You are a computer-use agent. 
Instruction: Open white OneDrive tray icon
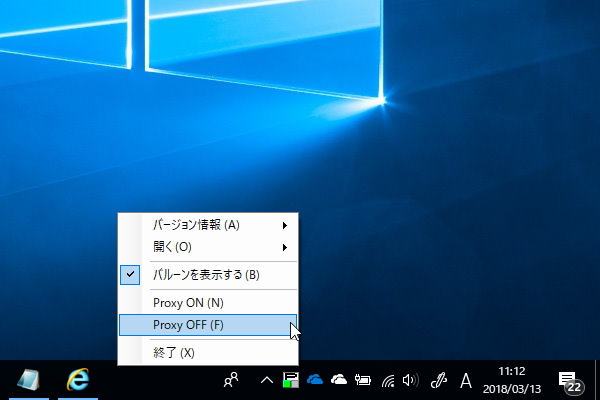(x=339, y=380)
